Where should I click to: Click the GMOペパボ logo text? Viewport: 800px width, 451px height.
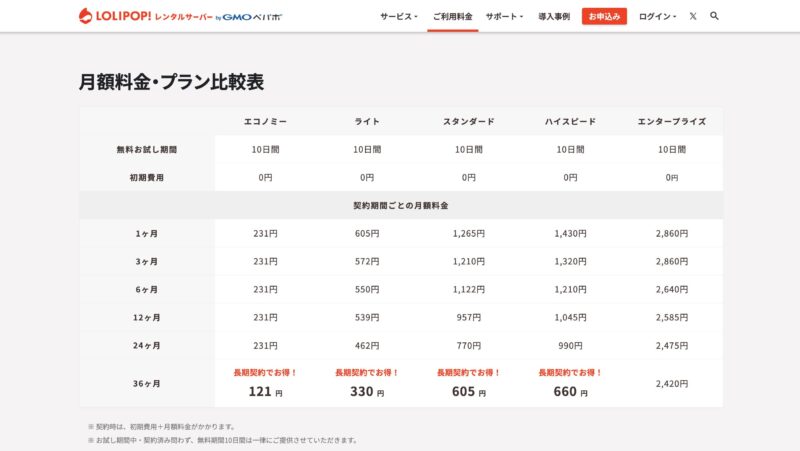pos(252,17)
